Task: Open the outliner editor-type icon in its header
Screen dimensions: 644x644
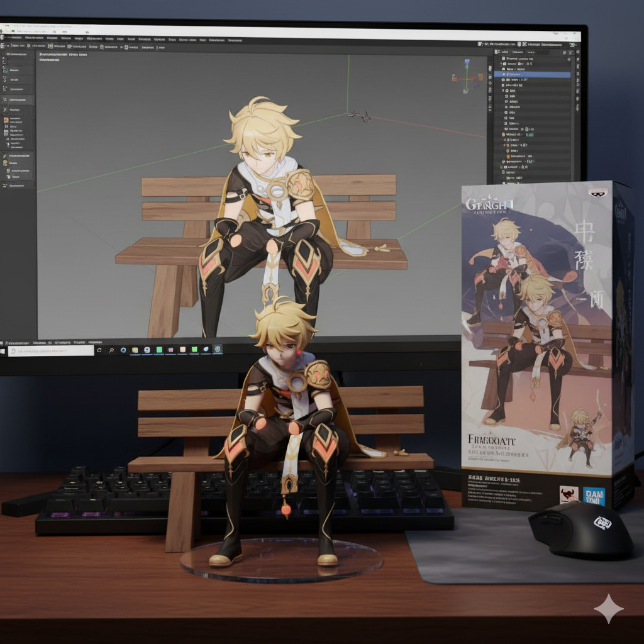Action: pyautogui.click(x=498, y=52)
